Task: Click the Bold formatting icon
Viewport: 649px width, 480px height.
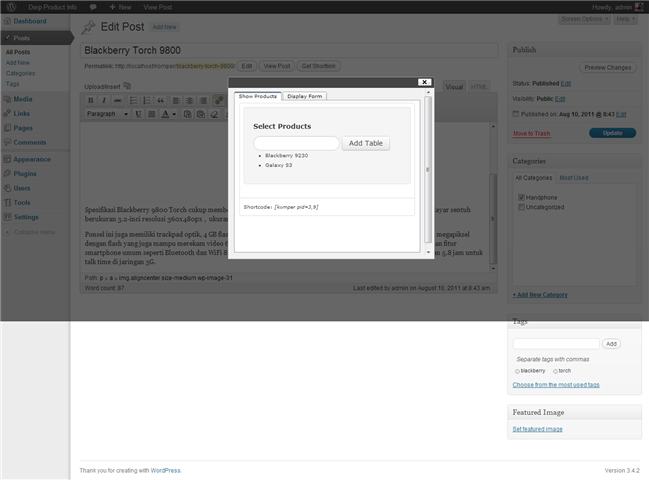Action: pyautogui.click(x=91, y=100)
